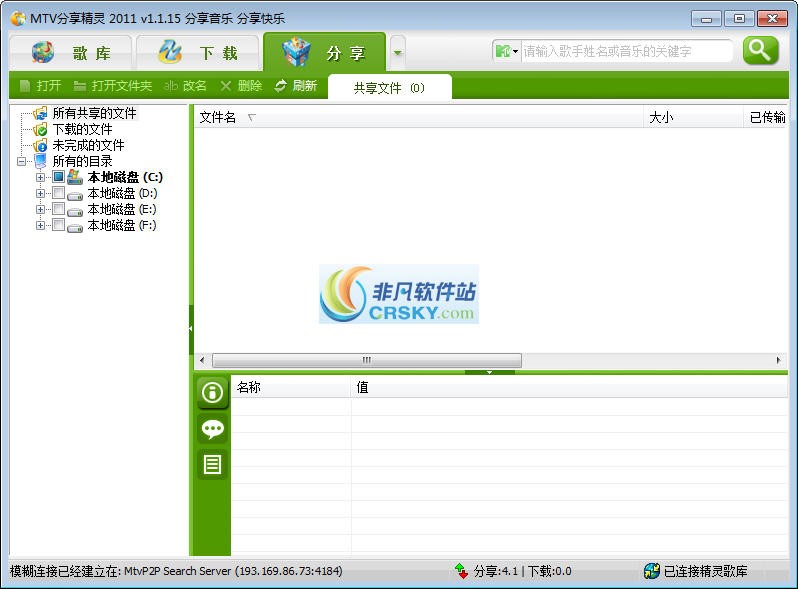The image size is (798, 589).
Task: Open the dropdown arrow beside 分享 tab
Action: pyautogui.click(x=397, y=52)
